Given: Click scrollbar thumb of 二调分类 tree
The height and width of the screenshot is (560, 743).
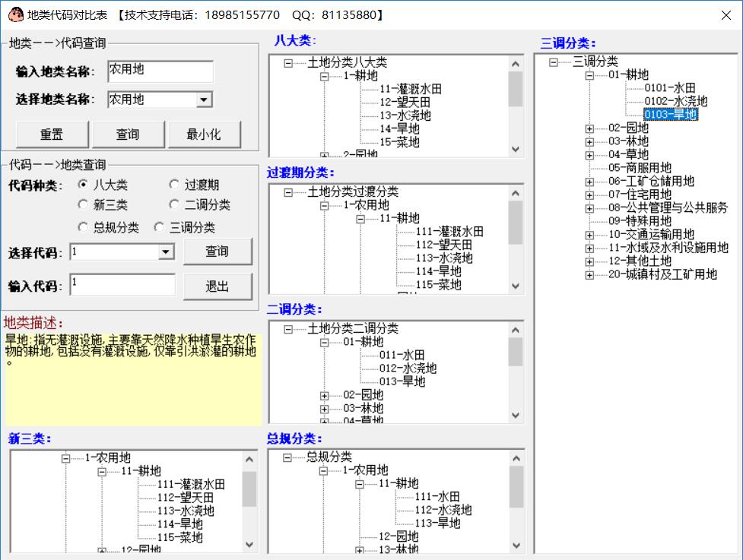Looking at the screenshot, I should tap(516, 353).
